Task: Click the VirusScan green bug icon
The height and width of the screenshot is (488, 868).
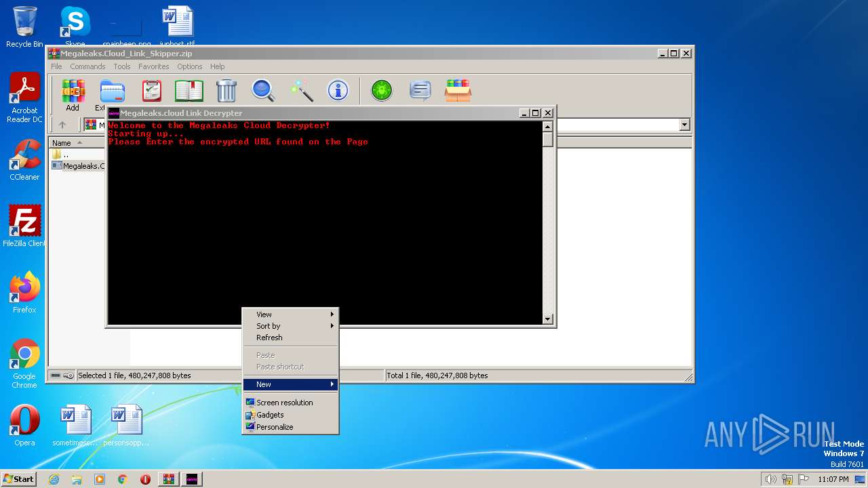Action: tap(382, 90)
